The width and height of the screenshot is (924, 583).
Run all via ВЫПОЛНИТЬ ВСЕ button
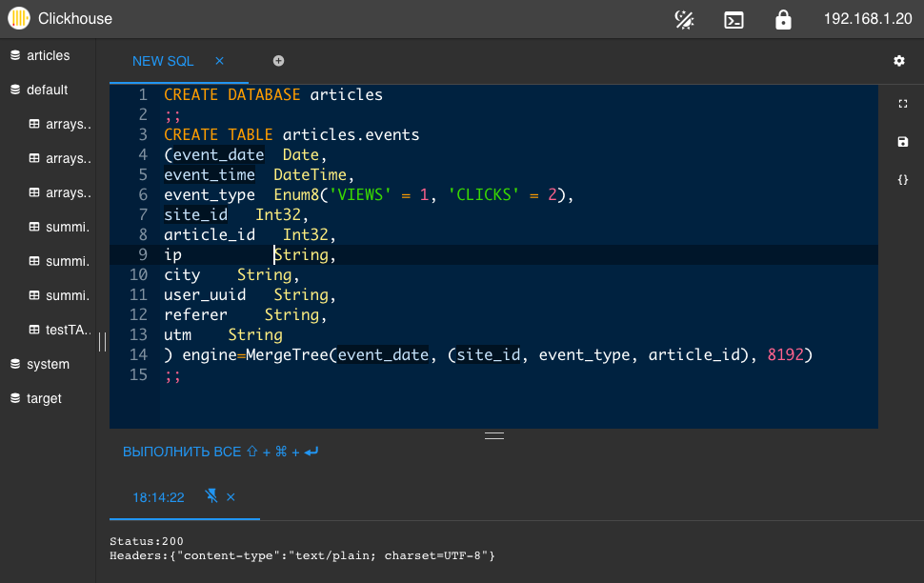click(220, 452)
